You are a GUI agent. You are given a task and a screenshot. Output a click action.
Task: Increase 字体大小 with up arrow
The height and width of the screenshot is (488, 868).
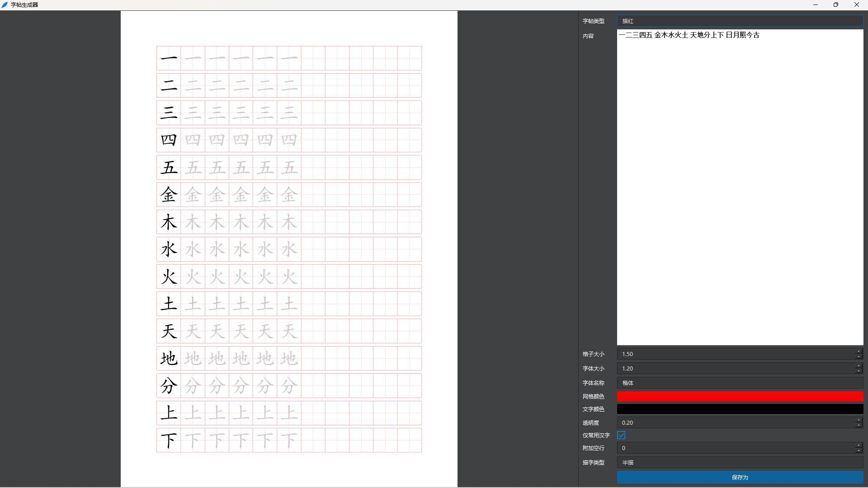859,366
